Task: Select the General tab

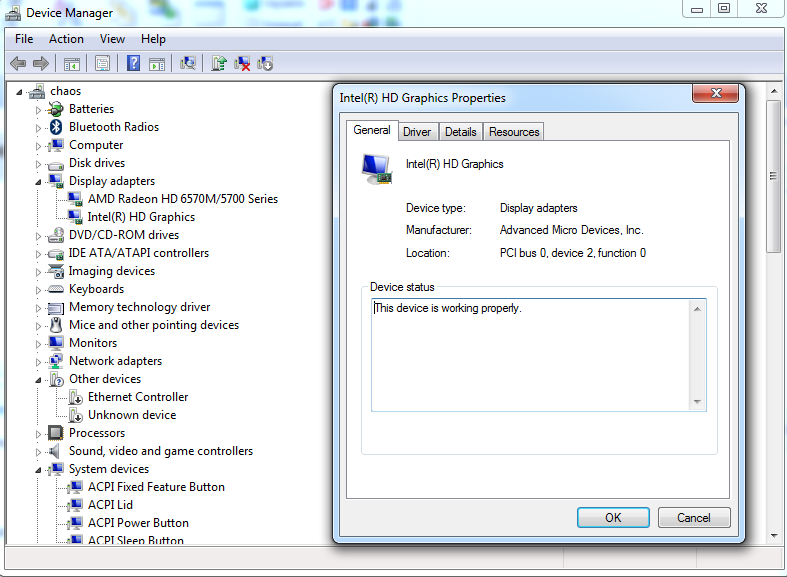Action: [x=372, y=130]
